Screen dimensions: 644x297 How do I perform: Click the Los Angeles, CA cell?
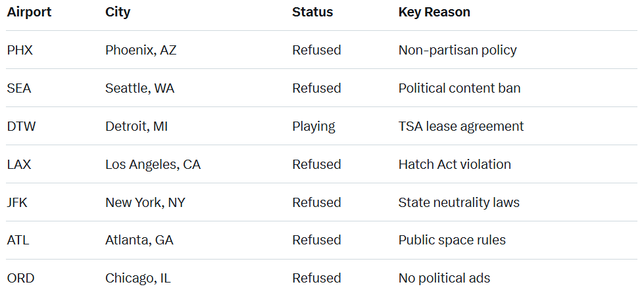point(153,164)
